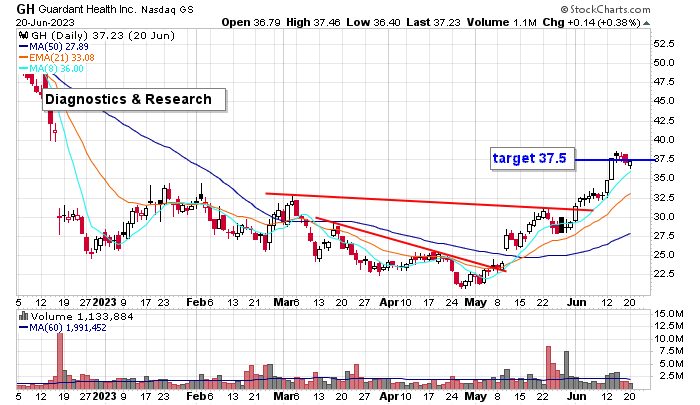Click the volume bars icon beside Volume 1,133,884

[x=23, y=317]
